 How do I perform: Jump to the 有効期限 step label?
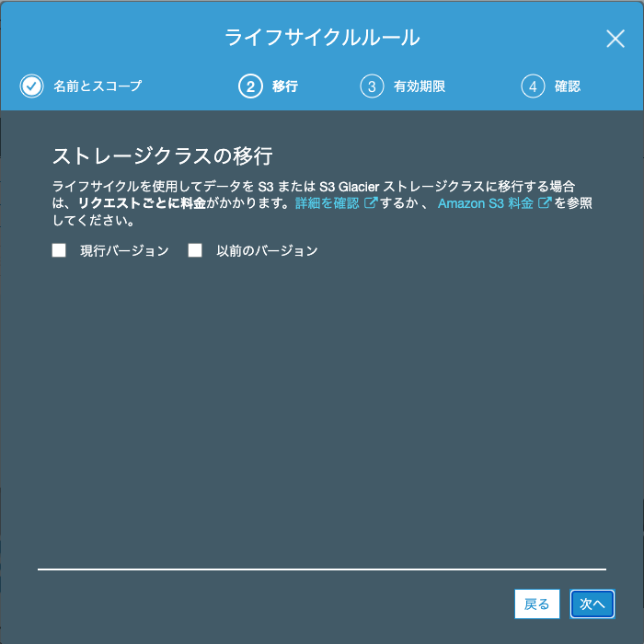point(419,86)
